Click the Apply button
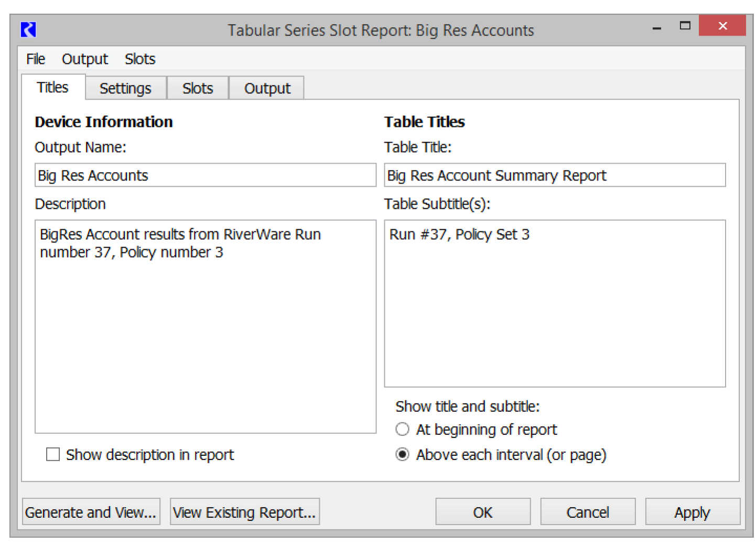756x544 pixels. [x=692, y=512]
